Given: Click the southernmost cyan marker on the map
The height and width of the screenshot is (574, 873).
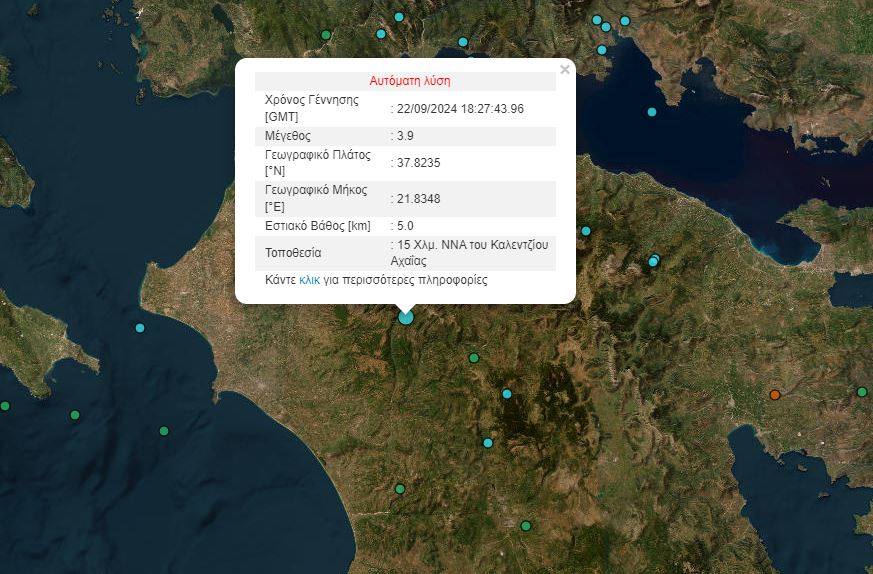Looking at the screenshot, I should 488,443.
